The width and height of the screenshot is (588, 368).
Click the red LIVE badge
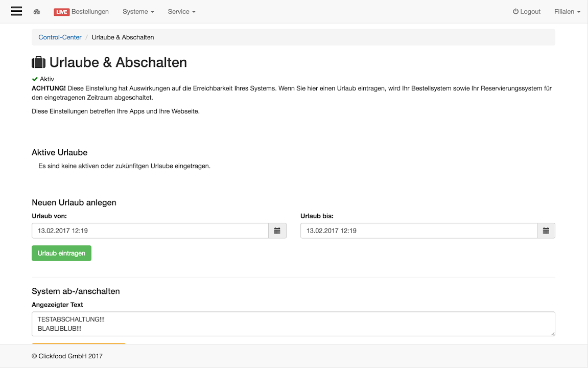tap(61, 12)
